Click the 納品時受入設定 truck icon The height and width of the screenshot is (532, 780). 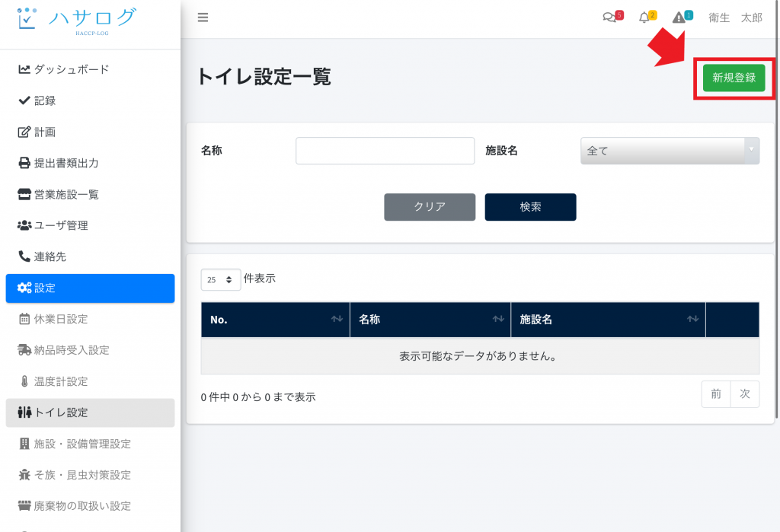pos(24,350)
